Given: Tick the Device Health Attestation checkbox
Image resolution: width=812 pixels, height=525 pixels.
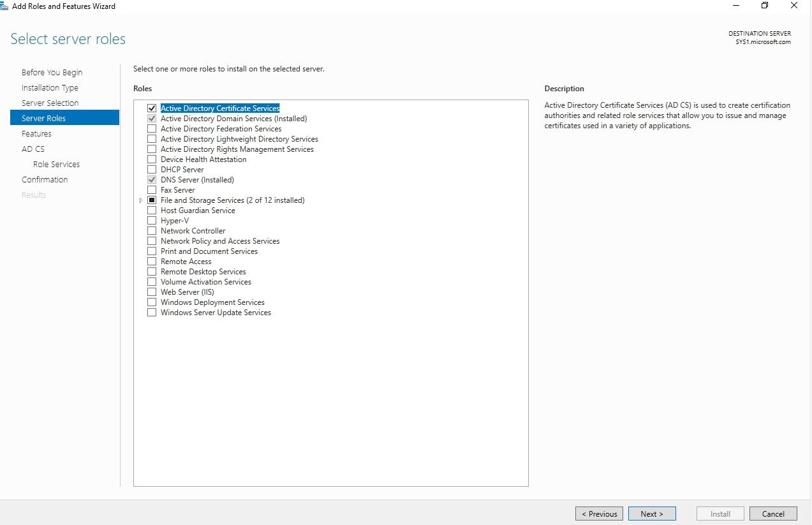Looking at the screenshot, I should 152,159.
